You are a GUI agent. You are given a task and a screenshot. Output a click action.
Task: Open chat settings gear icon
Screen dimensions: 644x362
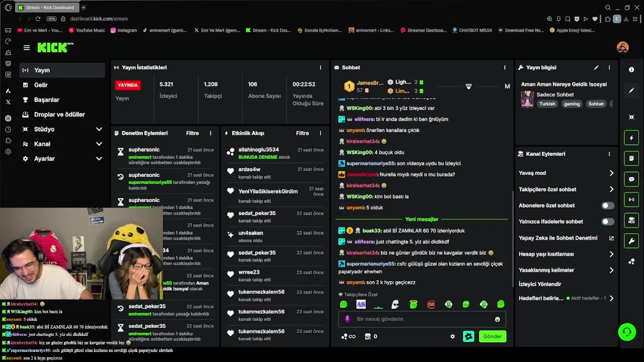coord(452,336)
